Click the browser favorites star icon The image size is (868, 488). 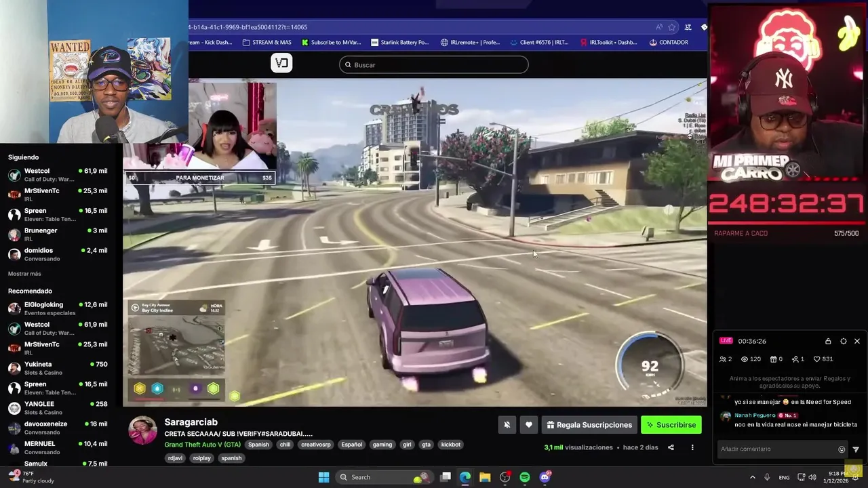(x=672, y=27)
